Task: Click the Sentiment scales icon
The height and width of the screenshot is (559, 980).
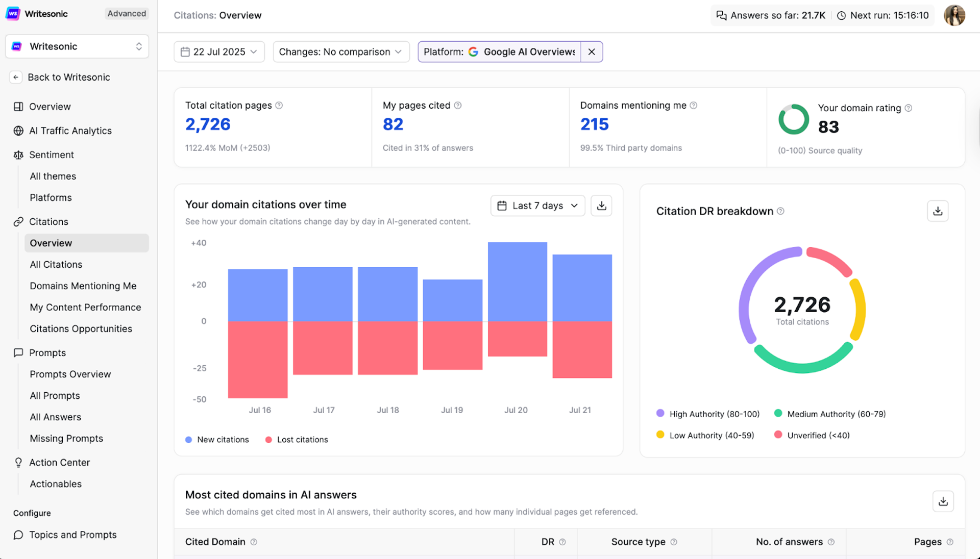Action: click(x=18, y=155)
